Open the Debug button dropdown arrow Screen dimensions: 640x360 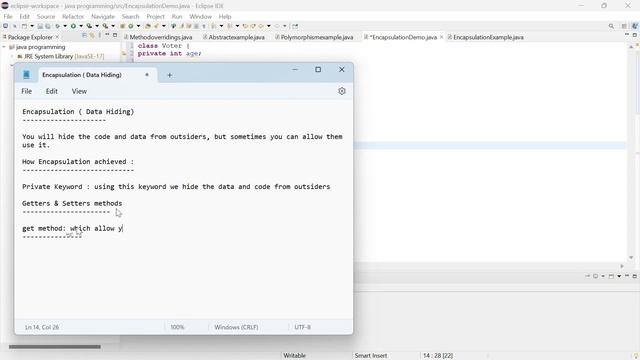tap(65, 26)
